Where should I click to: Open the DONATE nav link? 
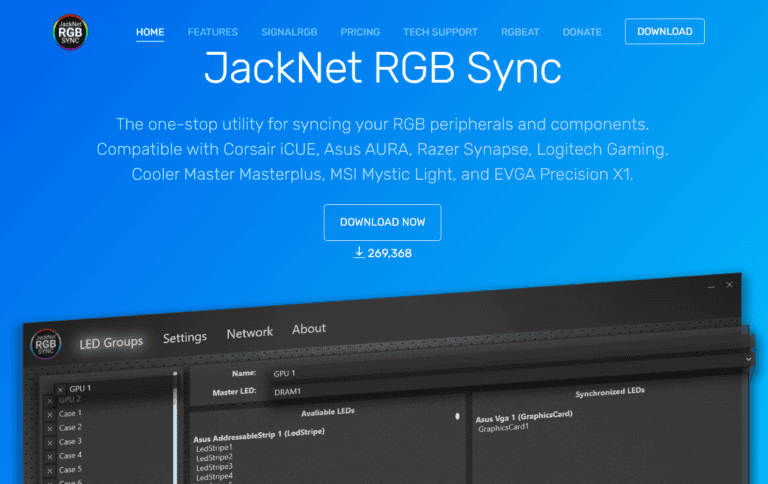pos(582,32)
